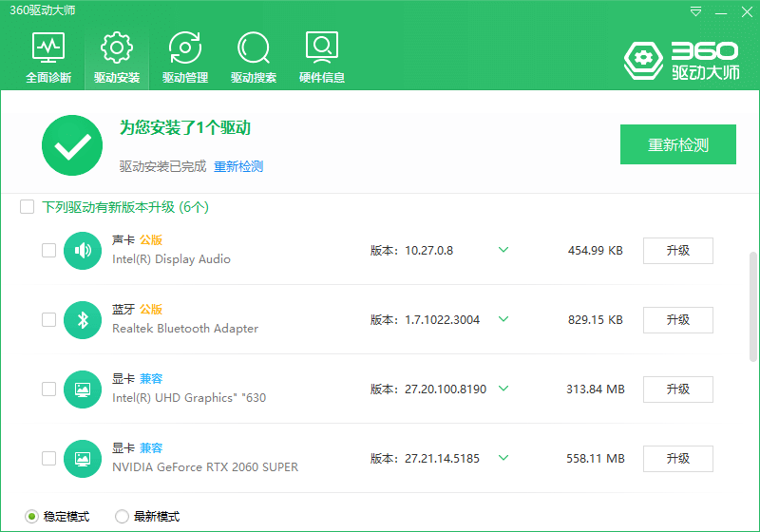Click the 兼容 tag on NVIDIA row
Screen dimensions: 760x532
151,447
